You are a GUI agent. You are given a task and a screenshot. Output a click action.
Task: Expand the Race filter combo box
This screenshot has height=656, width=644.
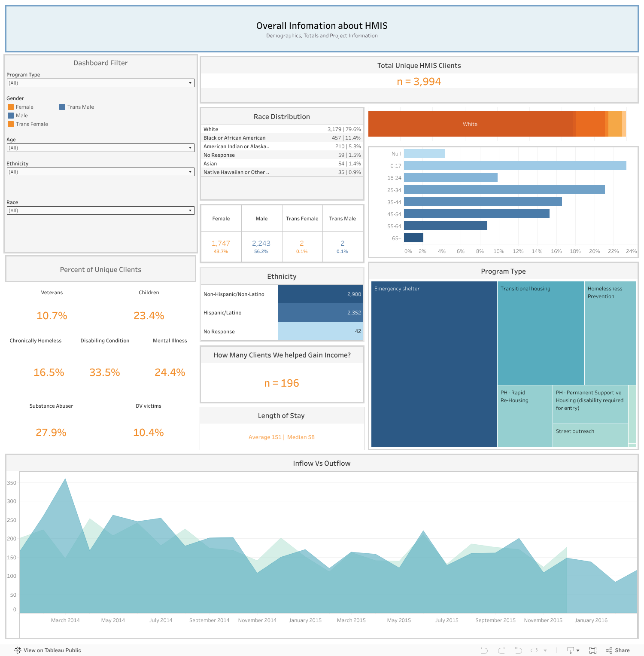(x=191, y=210)
